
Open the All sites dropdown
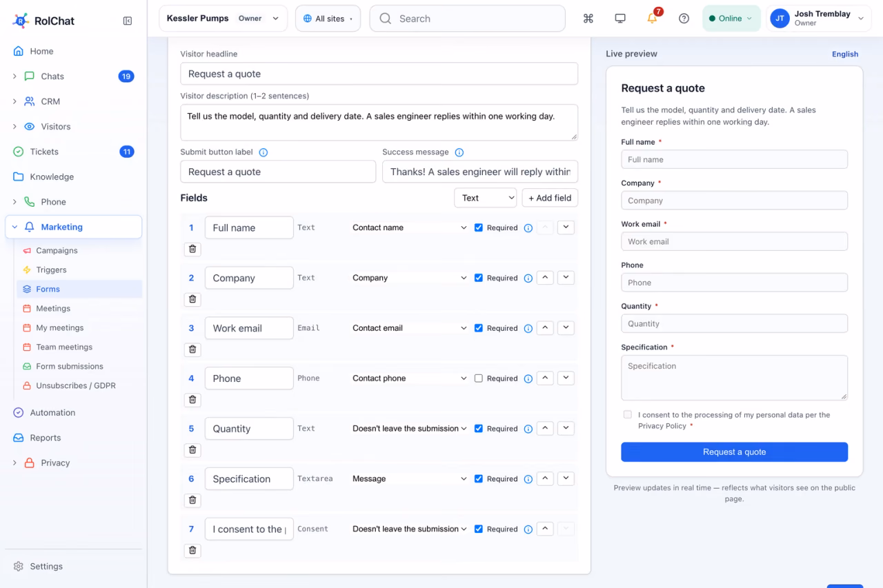328,19
